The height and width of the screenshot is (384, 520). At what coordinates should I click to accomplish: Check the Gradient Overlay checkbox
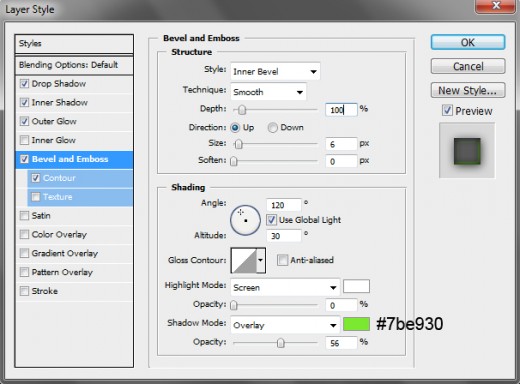pos(24,253)
